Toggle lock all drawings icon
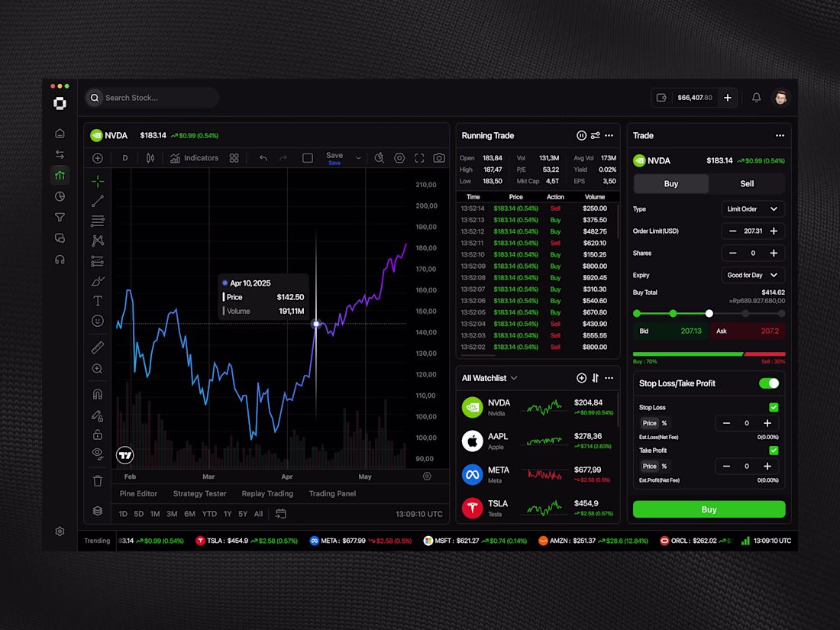This screenshot has height=630, width=840. click(x=98, y=434)
